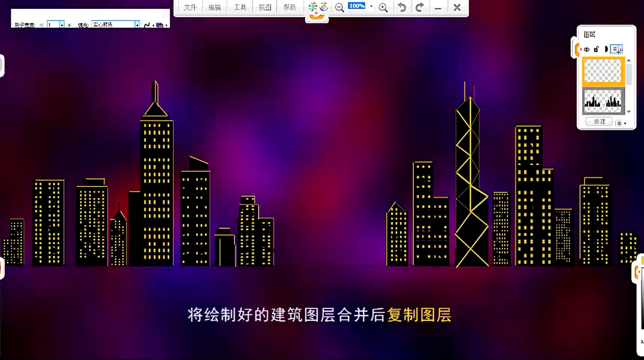Screen dimensions: 644x360
Task: Click the 100% zoom level field
Action: (357, 6)
